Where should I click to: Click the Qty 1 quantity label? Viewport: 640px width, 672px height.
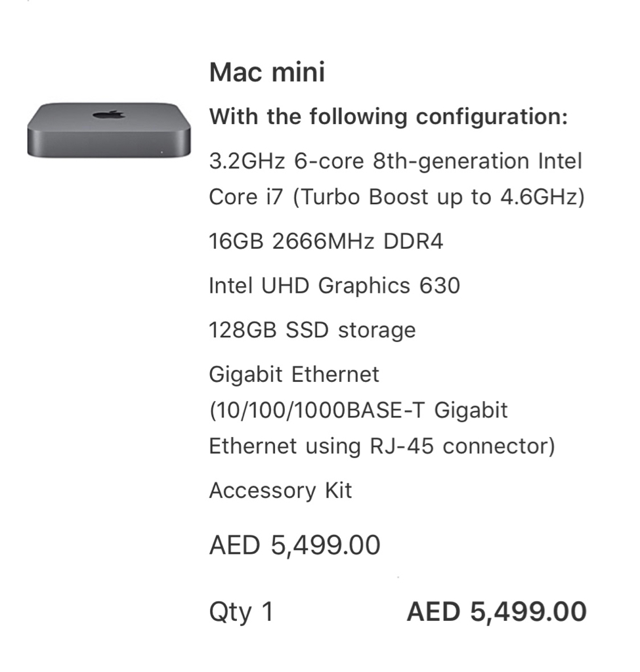pos(241,612)
